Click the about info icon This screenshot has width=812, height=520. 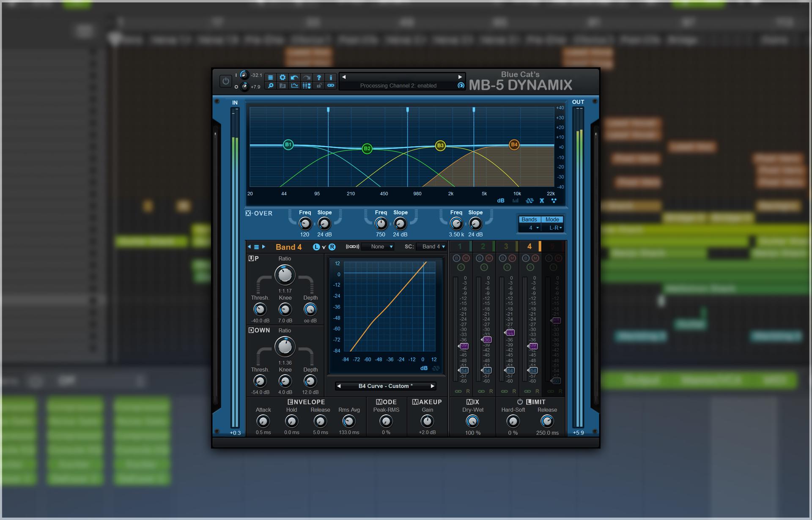coord(331,77)
